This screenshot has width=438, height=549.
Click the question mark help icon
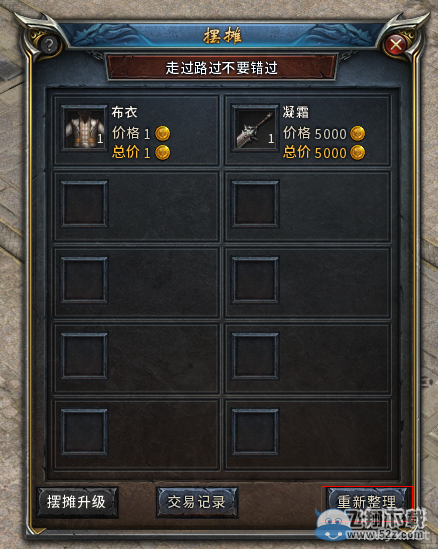pyautogui.click(x=49, y=45)
